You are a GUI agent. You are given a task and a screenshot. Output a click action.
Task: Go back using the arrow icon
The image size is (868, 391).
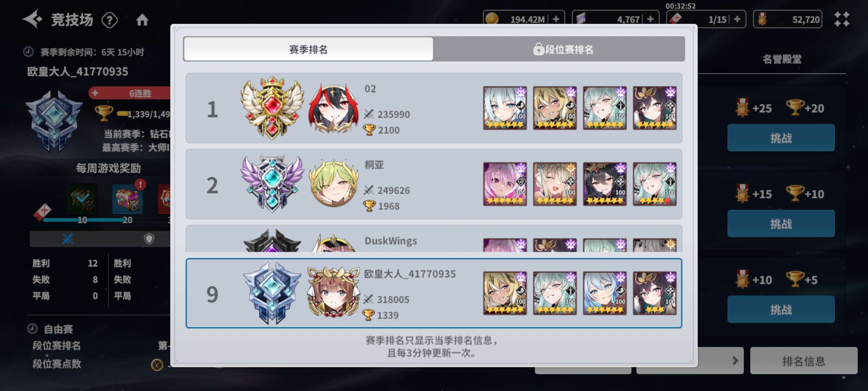32,19
